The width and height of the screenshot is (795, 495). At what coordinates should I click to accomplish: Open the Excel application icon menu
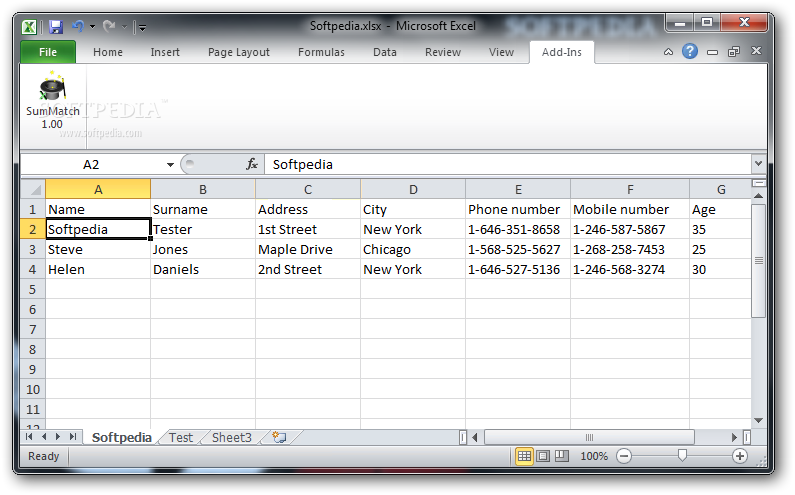tap(29, 26)
